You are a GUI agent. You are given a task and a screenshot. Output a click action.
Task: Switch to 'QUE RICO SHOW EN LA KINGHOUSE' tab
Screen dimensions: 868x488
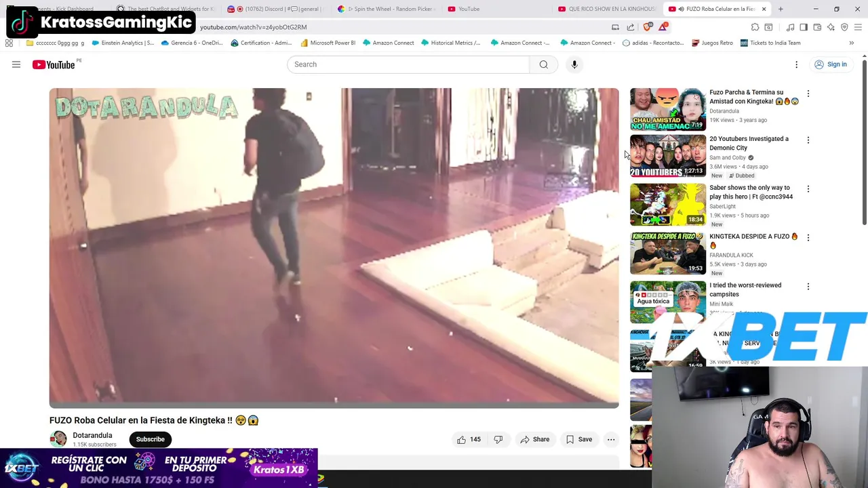pos(607,9)
